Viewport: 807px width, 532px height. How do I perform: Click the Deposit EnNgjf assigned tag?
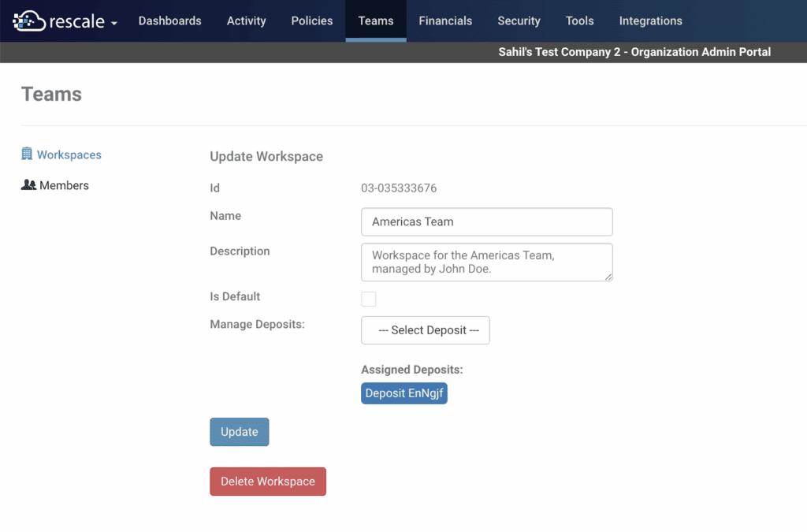pyautogui.click(x=404, y=393)
